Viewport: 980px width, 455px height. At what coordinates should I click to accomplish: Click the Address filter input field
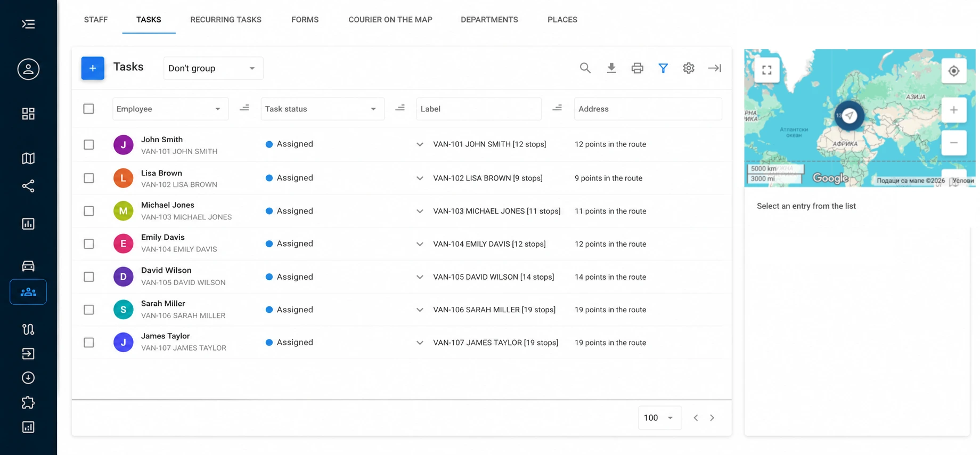click(648, 109)
